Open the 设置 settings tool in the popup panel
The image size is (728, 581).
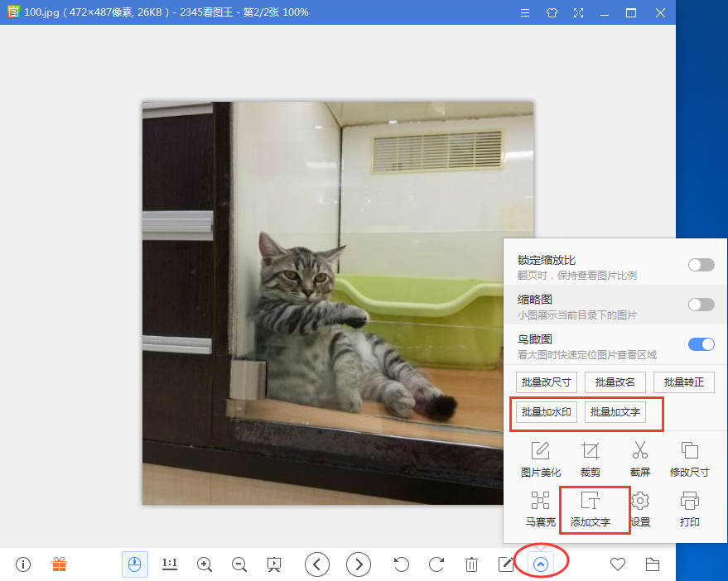pos(640,510)
